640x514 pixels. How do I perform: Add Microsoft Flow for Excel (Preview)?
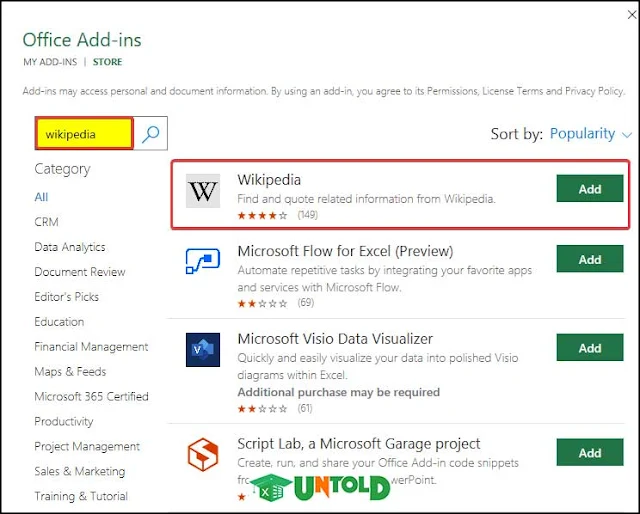pos(590,259)
